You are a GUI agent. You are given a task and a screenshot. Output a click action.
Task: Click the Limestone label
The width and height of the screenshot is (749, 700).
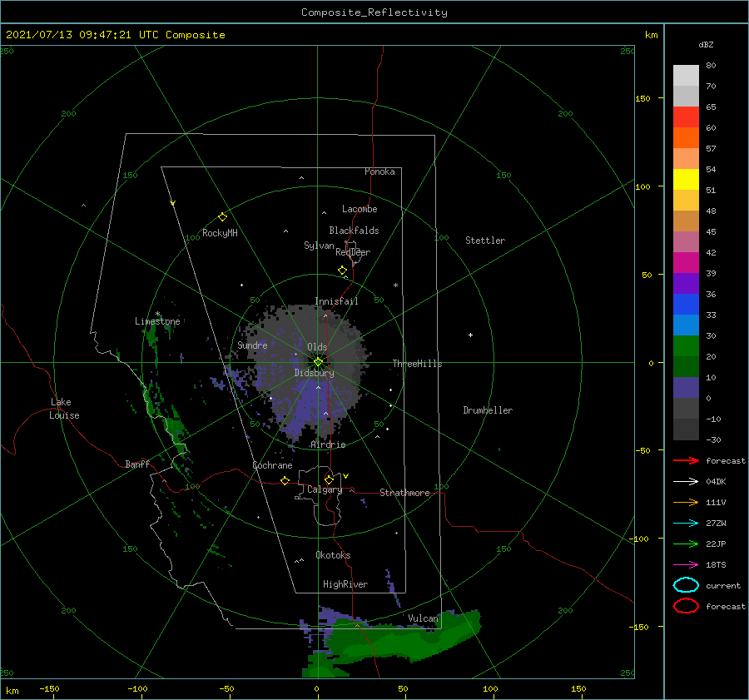[157, 321]
